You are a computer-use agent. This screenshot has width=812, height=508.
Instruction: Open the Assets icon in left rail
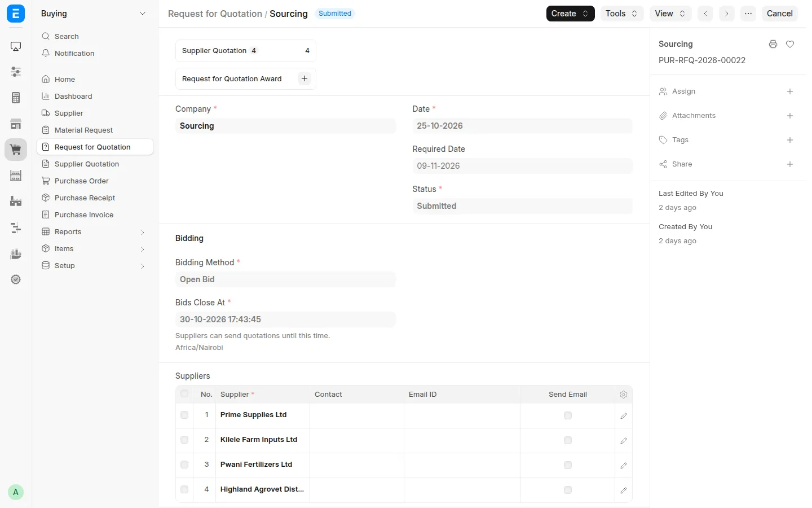pos(16,254)
